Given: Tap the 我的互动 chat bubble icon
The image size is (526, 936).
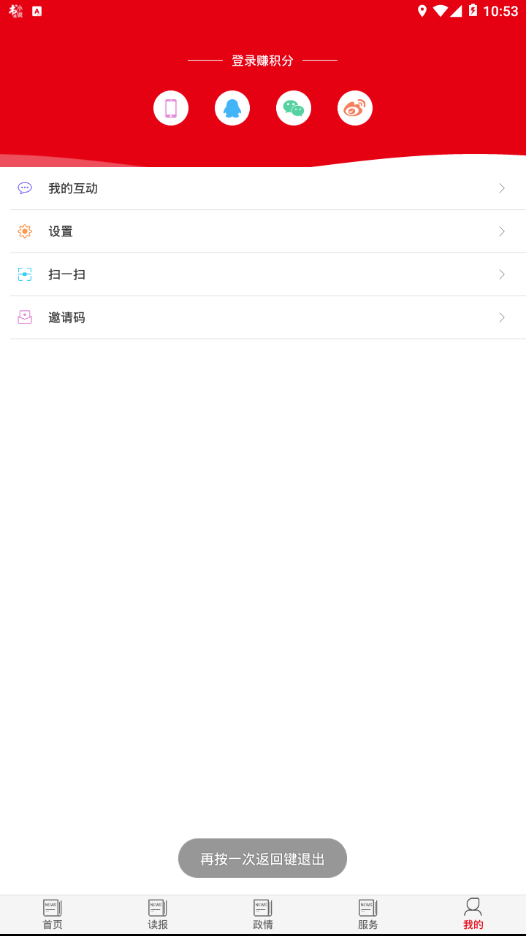Looking at the screenshot, I should 24,188.
